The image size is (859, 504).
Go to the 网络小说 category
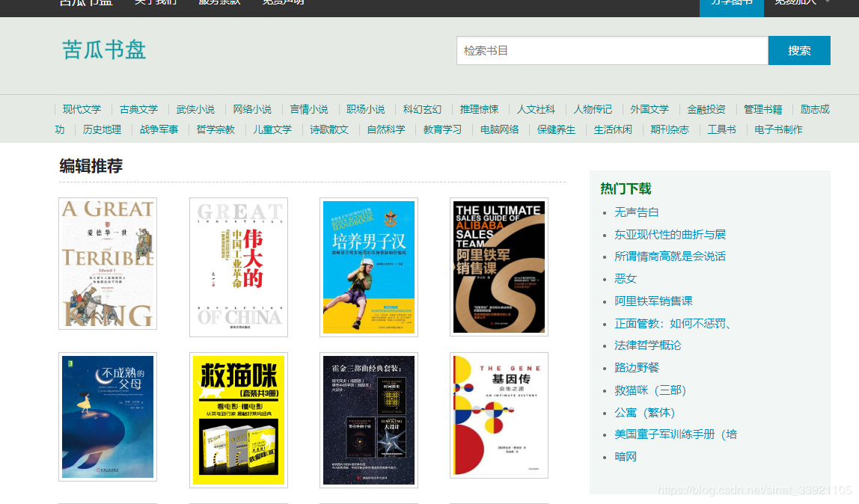tap(252, 109)
